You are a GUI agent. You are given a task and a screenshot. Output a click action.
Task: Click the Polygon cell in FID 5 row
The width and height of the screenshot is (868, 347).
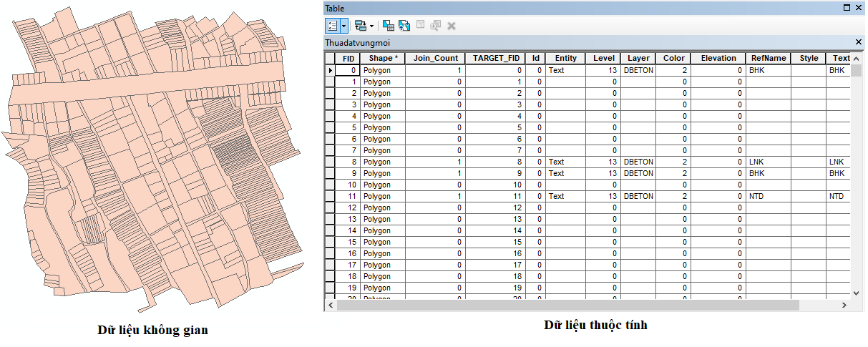click(382, 127)
